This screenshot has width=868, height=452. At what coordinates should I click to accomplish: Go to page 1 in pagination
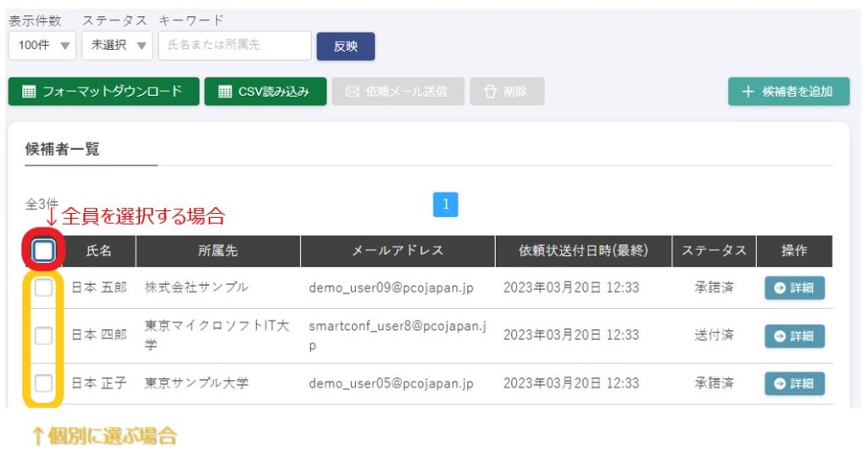click(x=446, y=204)
